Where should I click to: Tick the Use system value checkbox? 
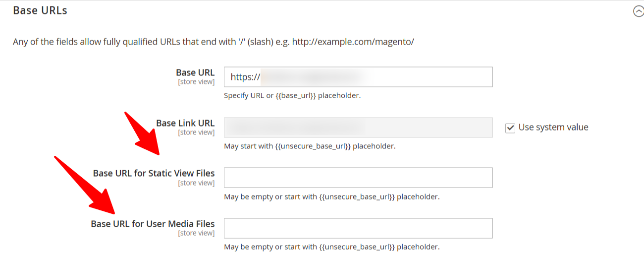(510, 128)
